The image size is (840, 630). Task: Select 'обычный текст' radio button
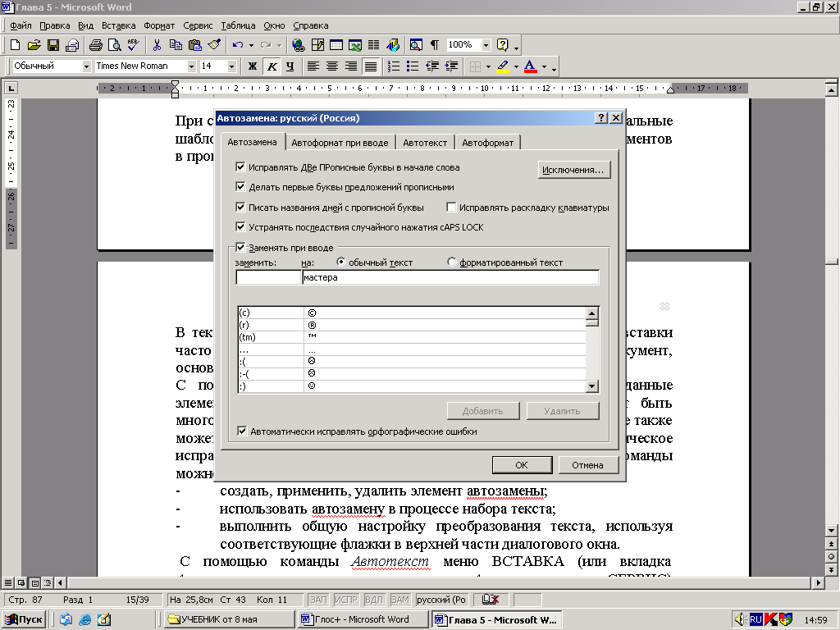coord(340,262)
